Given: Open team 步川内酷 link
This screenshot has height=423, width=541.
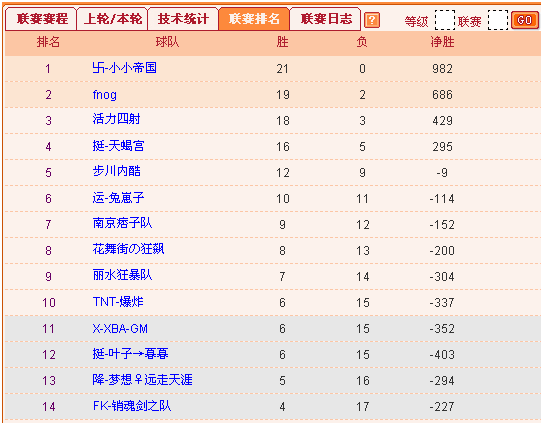Looking at the screenshot, I should [117, 171].
